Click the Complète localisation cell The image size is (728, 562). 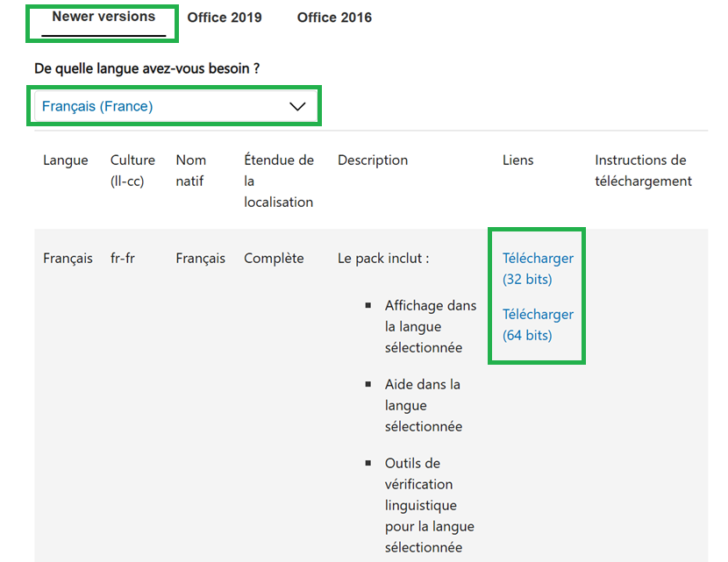click(274, 258)
